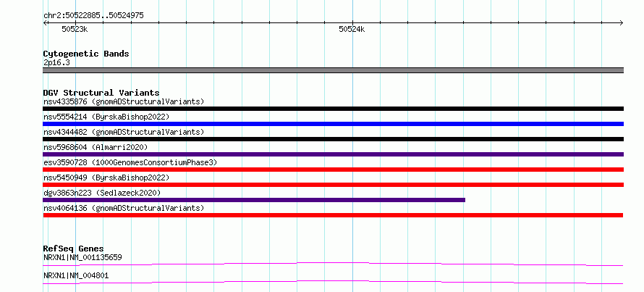
Task: Click the NRXN1 NM_004801 gene line
Action: coord(333,282)
